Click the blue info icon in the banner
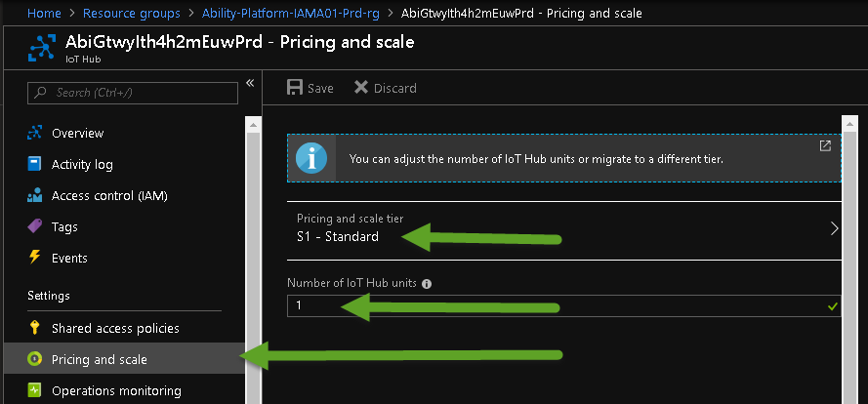 [311, 159]
